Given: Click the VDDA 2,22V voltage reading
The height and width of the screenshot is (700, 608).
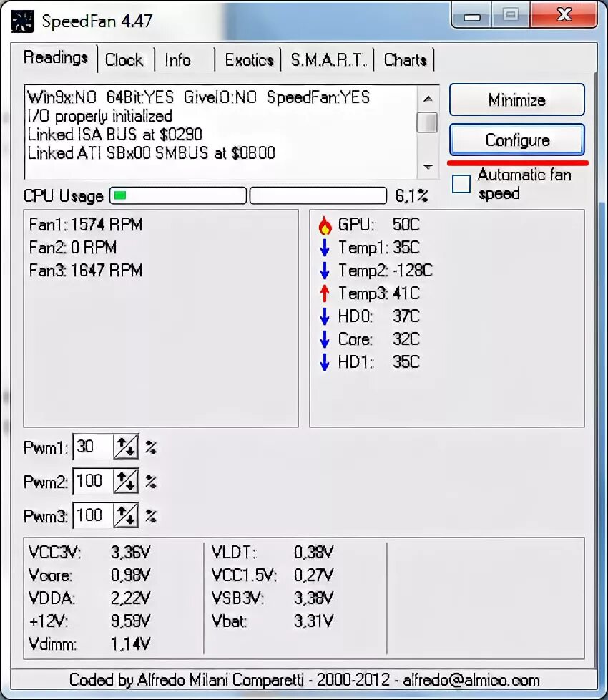Looking at the screenshot, I should [x=89, y=598].
